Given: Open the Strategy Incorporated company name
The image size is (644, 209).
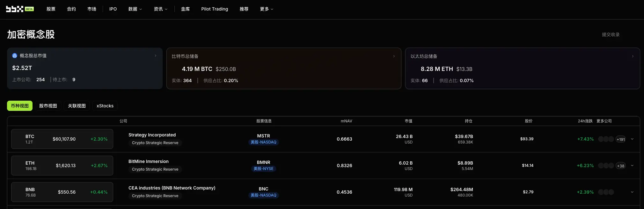Looking at the screenshot, I should click(x=152, y=135).
